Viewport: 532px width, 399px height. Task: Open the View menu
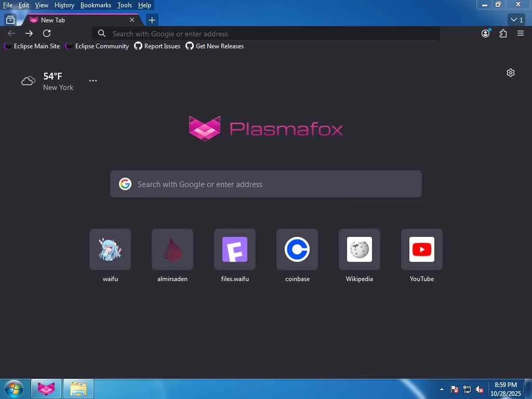pyautogui.click(x=42, y=5)
